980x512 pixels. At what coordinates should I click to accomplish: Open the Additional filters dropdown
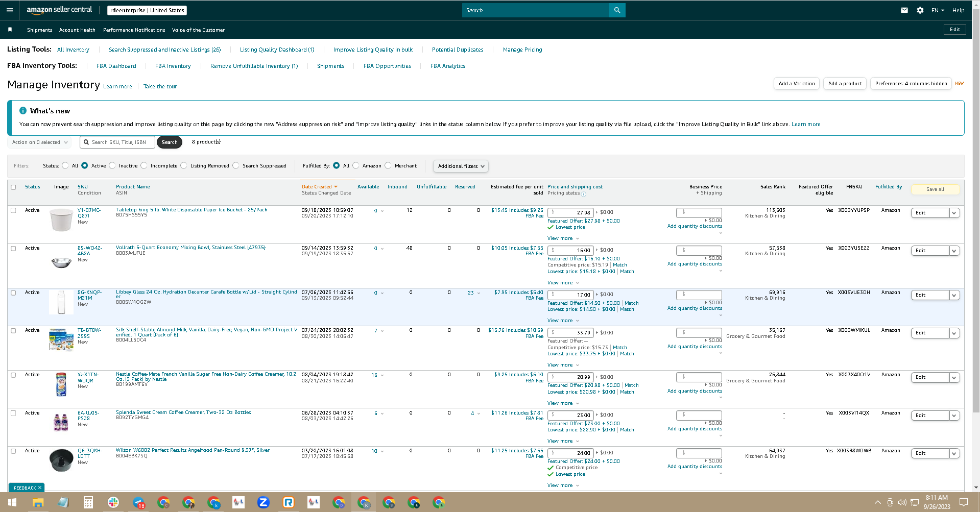coord(461,166)
